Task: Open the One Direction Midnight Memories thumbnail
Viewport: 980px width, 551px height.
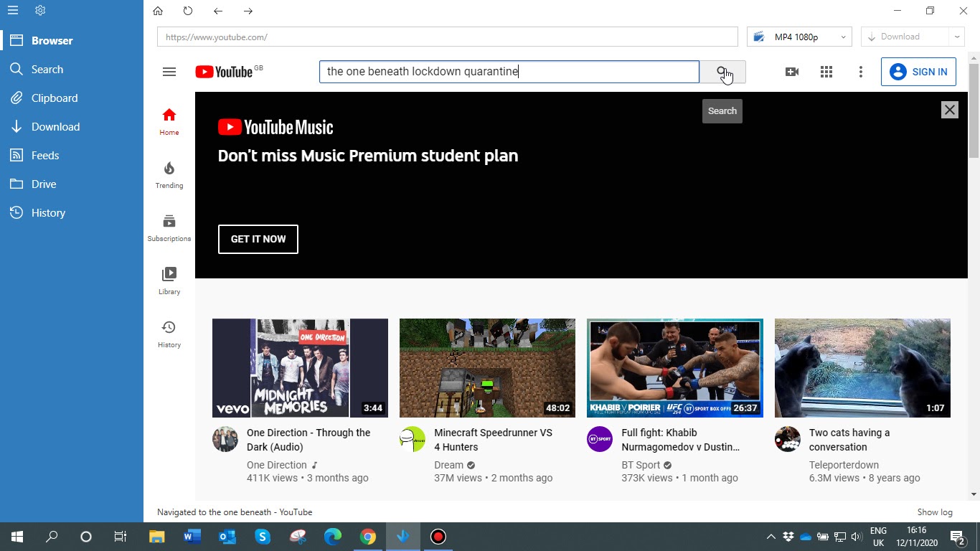Action: tap(300, 368)
